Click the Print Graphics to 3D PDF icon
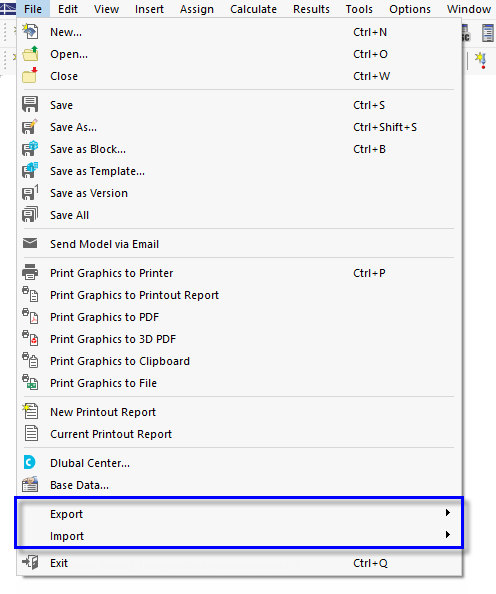Screen dimensions: 496x594 pos(30,338)
